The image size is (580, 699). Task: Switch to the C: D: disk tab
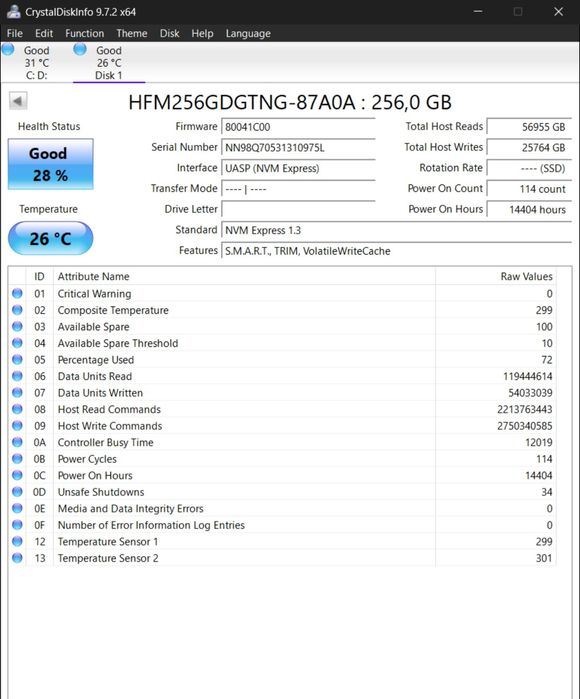37,62
